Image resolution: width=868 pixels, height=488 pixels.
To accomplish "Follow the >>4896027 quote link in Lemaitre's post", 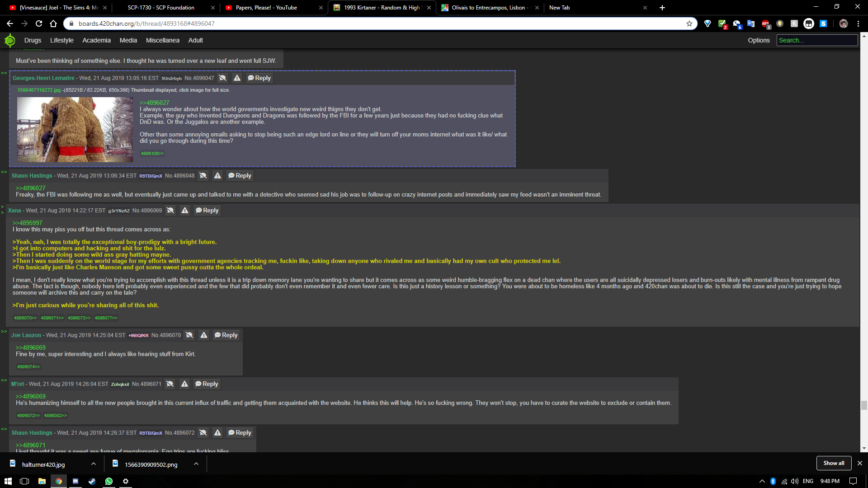I will (x=154, y=103).
